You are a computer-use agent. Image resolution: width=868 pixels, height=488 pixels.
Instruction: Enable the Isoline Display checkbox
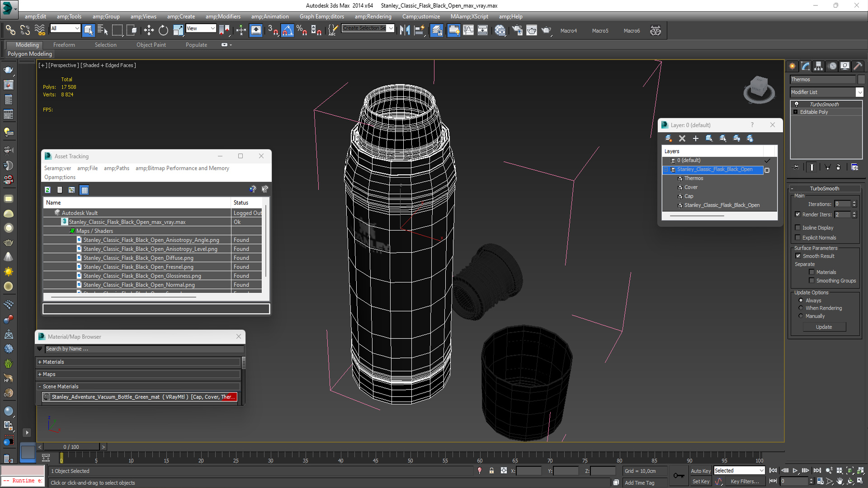pos(797,228)
